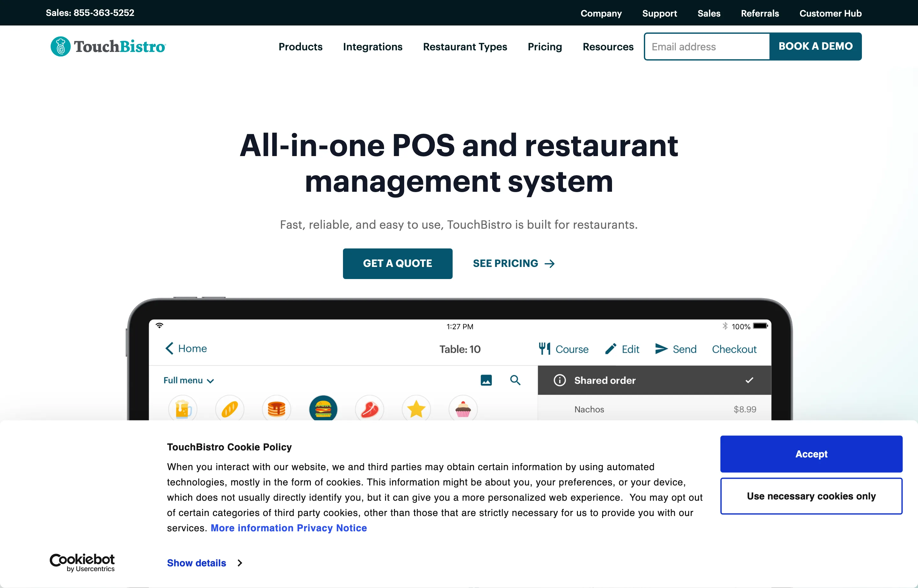
Task: Accept all cookies
Action: [x=812, y=454]
